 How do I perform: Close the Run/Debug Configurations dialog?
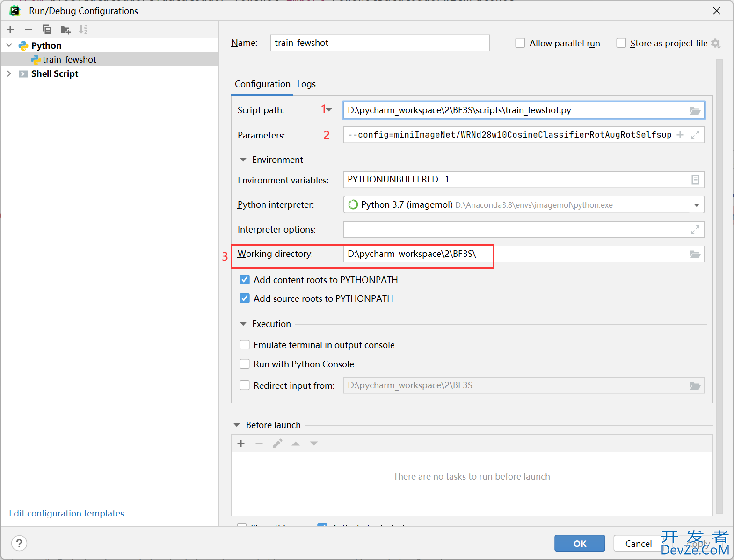point(717,10)
